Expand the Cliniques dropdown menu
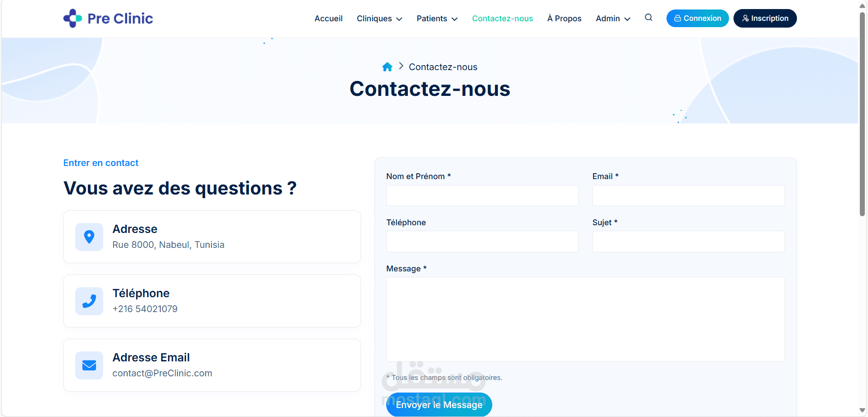This screenshot has width=868, height=417. click(x=379, y=19)
